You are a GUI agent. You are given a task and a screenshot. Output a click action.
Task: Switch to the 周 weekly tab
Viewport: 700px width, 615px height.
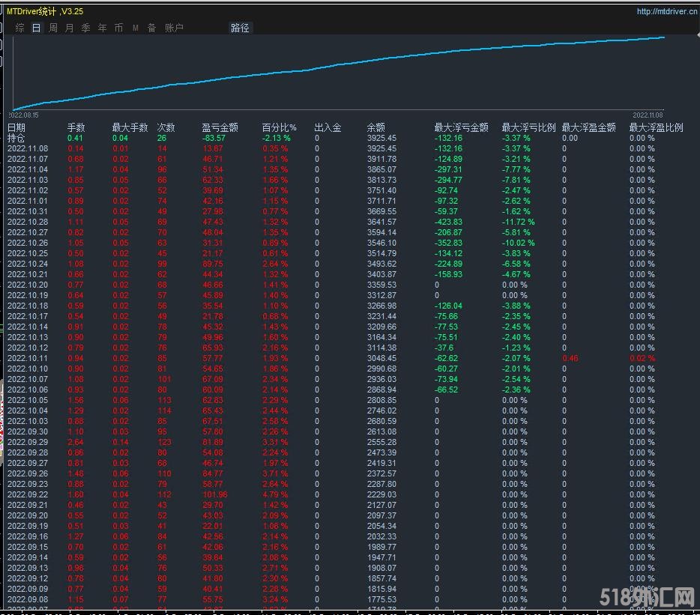[52, 28]
